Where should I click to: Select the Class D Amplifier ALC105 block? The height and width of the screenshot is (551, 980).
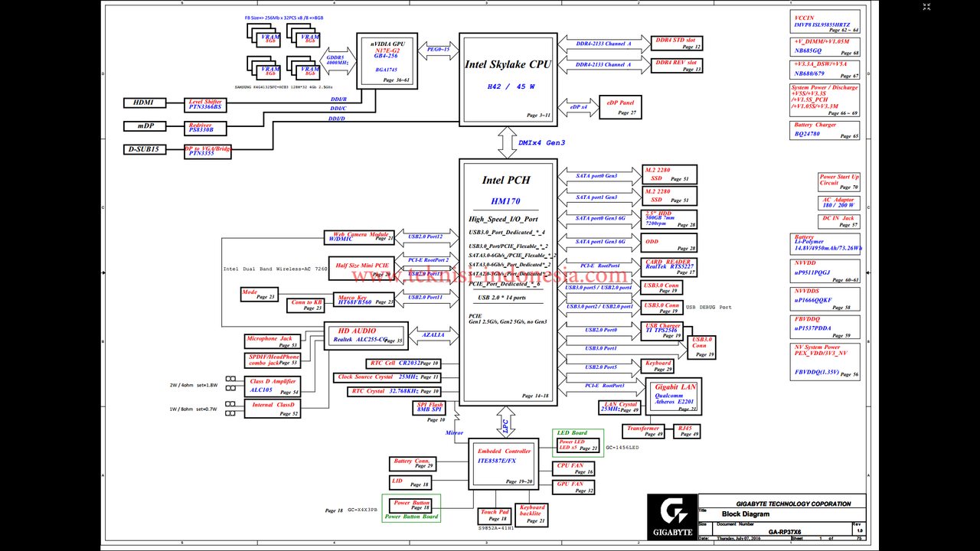pos(273,386)
